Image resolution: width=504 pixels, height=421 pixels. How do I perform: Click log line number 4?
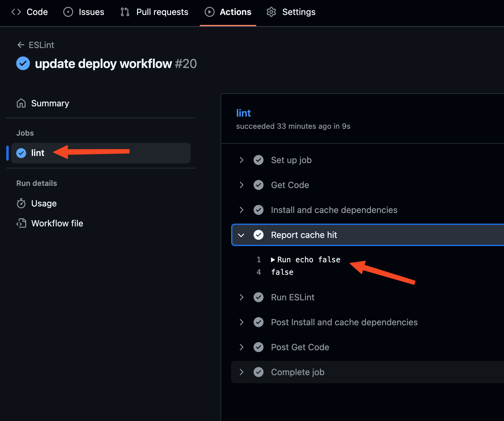tap(259, 272)
